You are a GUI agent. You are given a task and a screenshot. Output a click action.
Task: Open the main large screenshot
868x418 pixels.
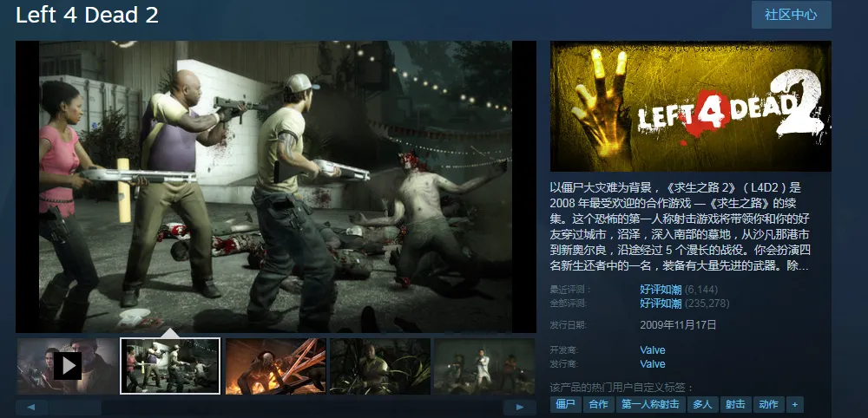coord(276,186)
